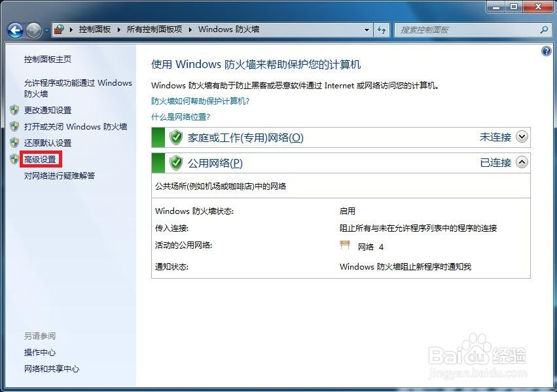The image size is (557, 392).
Task: Open 防火墙如何帮助保护计算机? help link
Action: (200, 101)
